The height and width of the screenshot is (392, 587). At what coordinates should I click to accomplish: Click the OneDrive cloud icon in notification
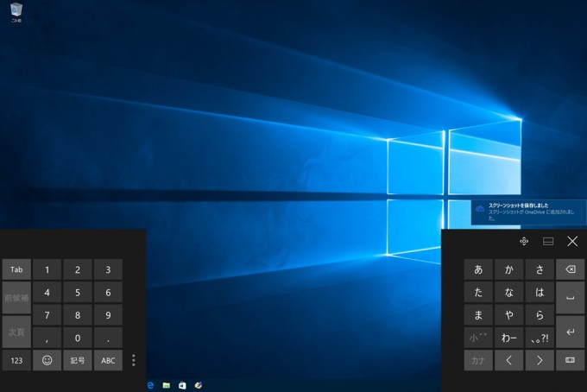[x=480, y=209]
